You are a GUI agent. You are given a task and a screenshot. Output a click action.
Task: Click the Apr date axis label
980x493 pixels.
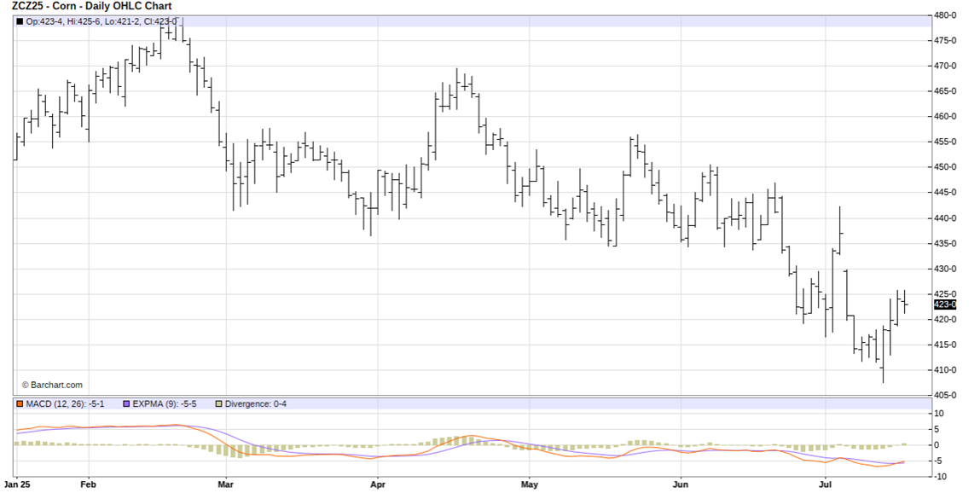pos(377,484)
